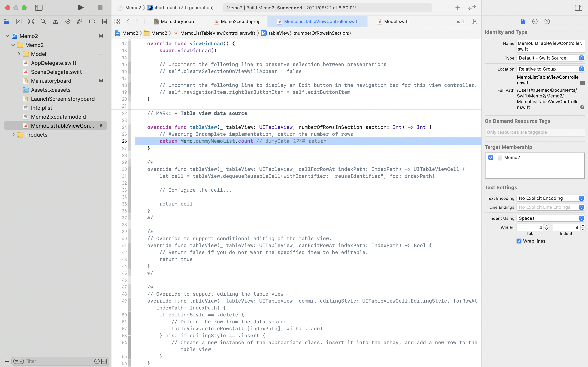
Task: Show the Breakpoint navigator icon
Action: tap(92, 21)
